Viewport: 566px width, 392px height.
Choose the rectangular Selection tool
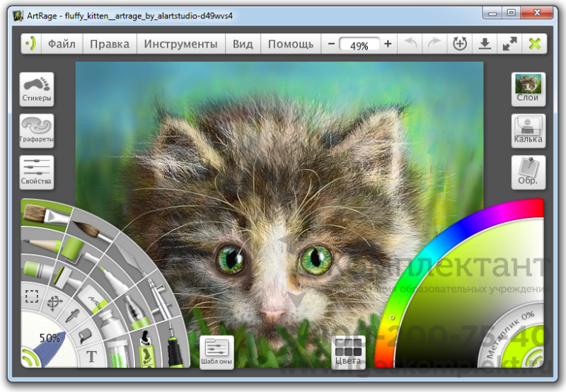tap(31, 296)
